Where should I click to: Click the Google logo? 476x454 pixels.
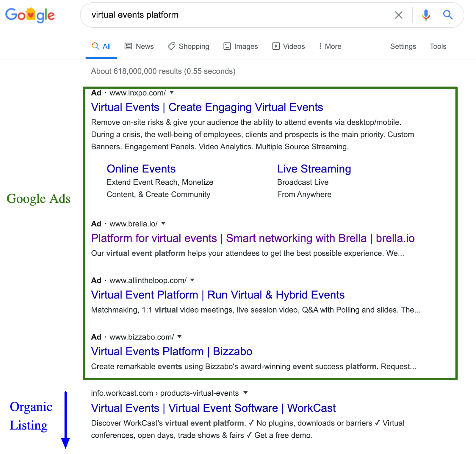click(x=30, y=15)
